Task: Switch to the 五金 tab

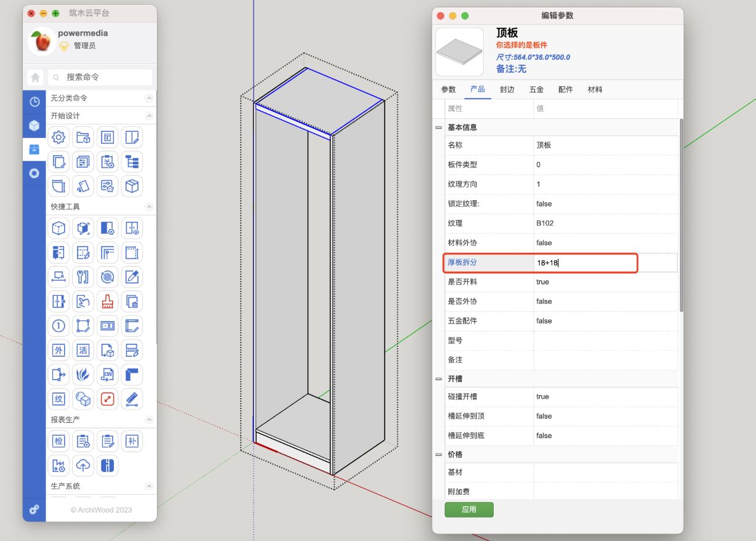Action: pos(536,90)
